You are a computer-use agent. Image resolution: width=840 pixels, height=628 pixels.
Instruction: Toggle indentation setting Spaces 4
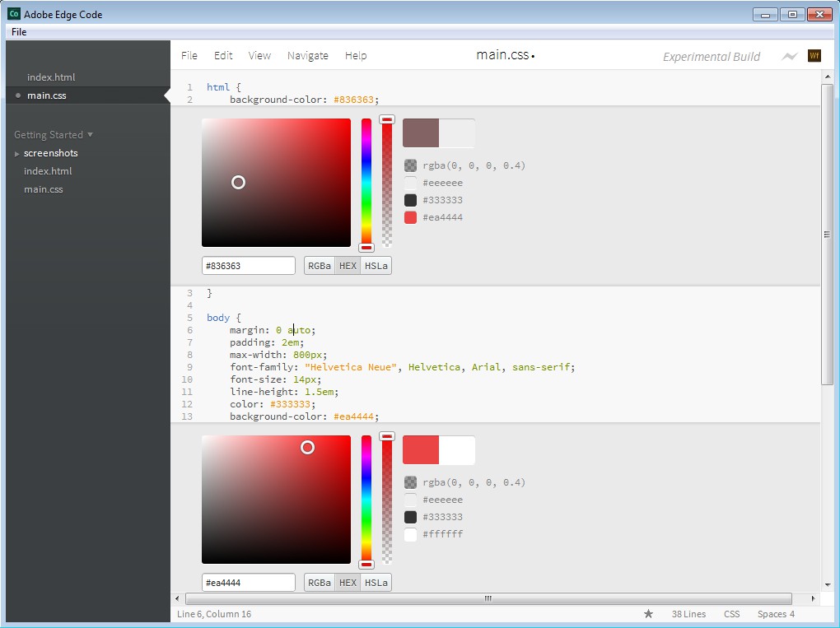click(776, 614)
